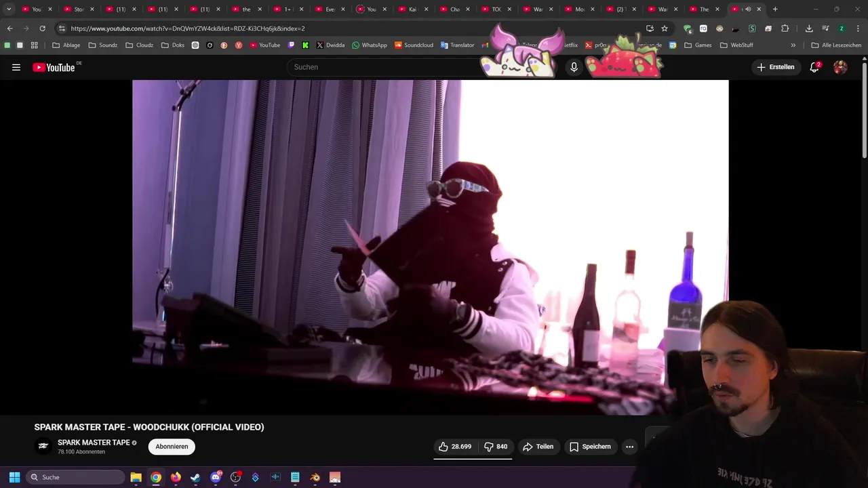Reload the page in Chrome

tap(42, 28)
